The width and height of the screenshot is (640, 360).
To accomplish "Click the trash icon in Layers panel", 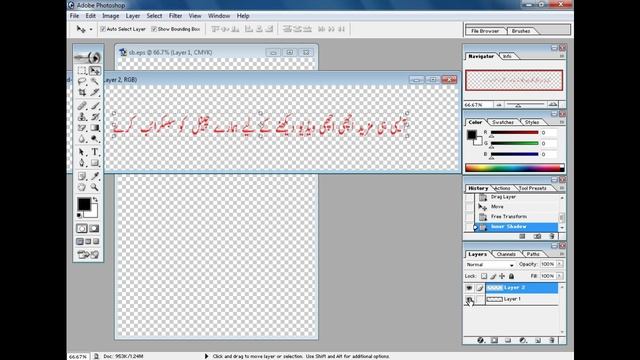I will 552,340.
